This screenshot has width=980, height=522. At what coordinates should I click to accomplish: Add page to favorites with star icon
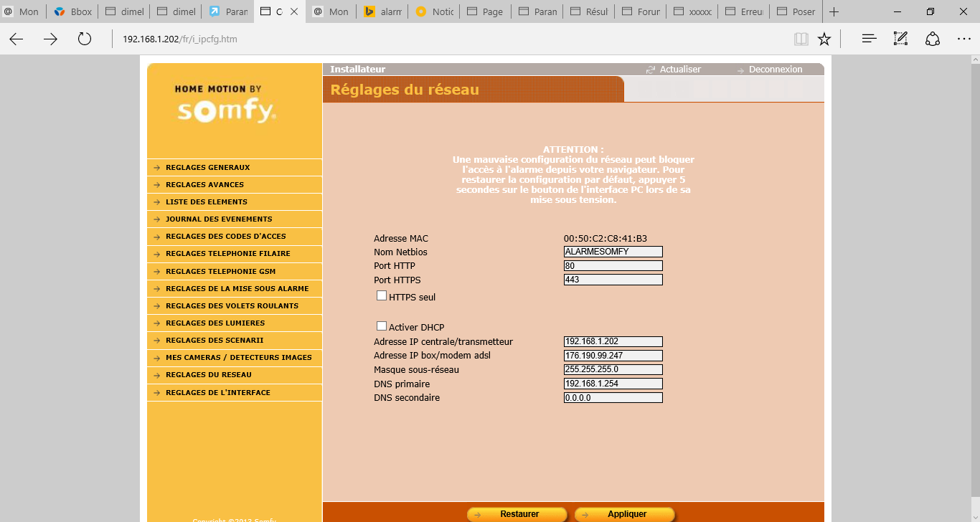pos(824,39)
